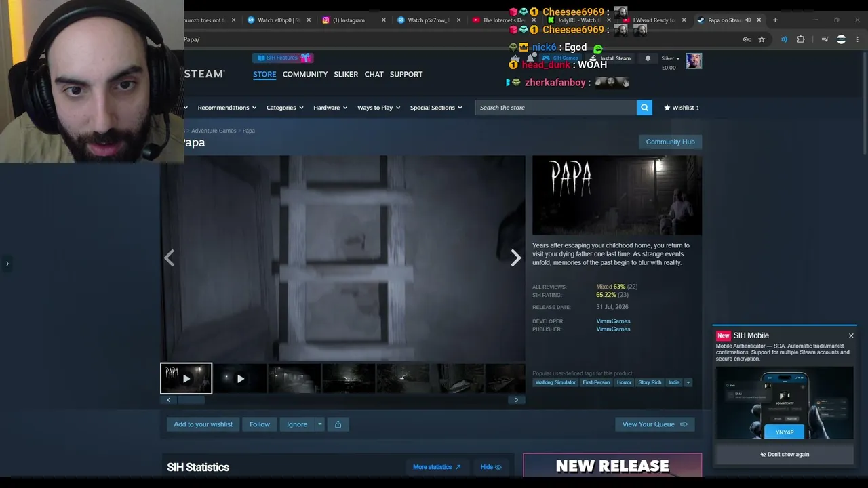
Task: Close the Instagram browser tab
Action: tap(383, 20)
